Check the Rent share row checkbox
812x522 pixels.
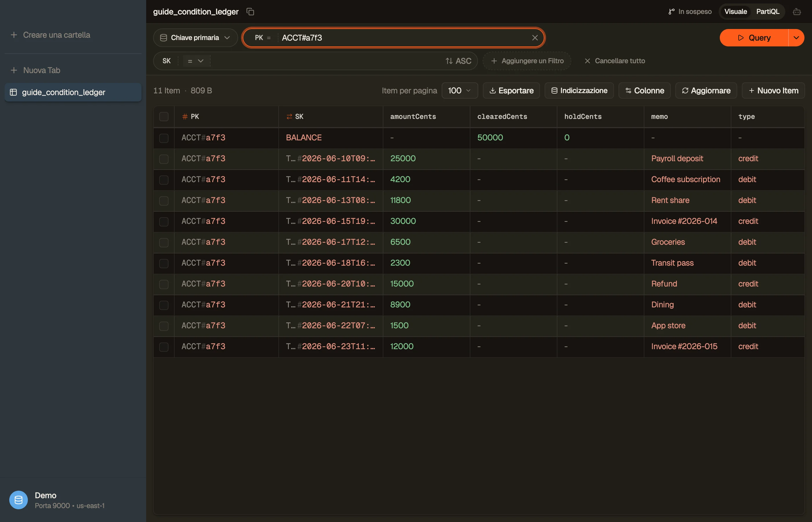coord(164,201)
